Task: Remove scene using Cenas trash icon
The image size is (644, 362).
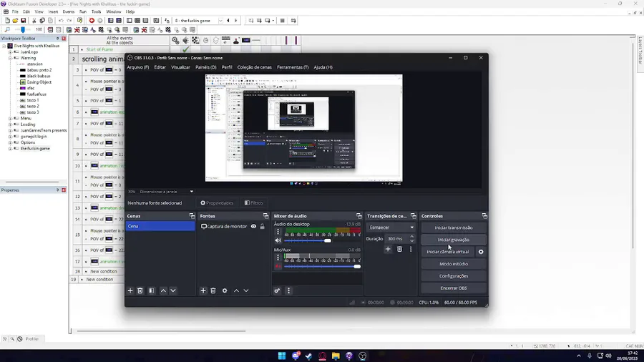Action: [140, 290]
